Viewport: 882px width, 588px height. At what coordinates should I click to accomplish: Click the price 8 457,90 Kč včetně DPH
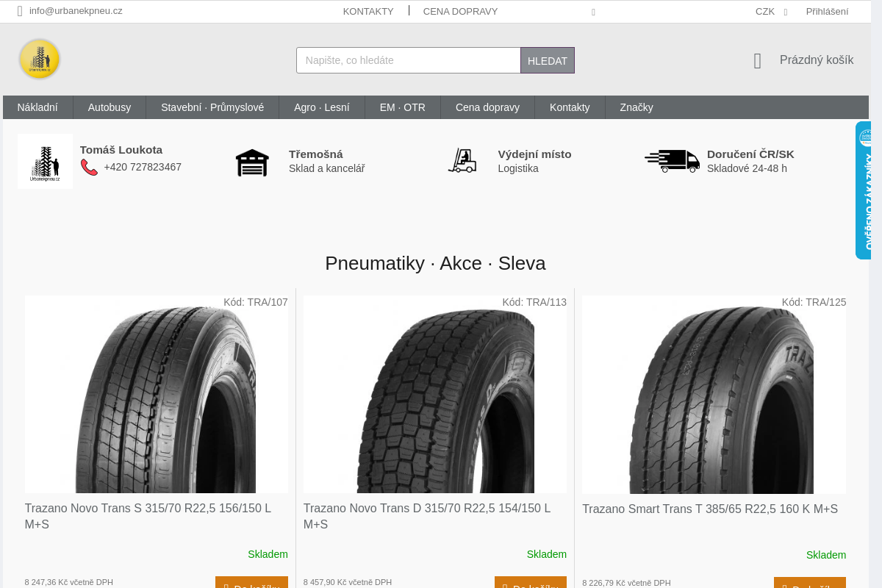348,582
